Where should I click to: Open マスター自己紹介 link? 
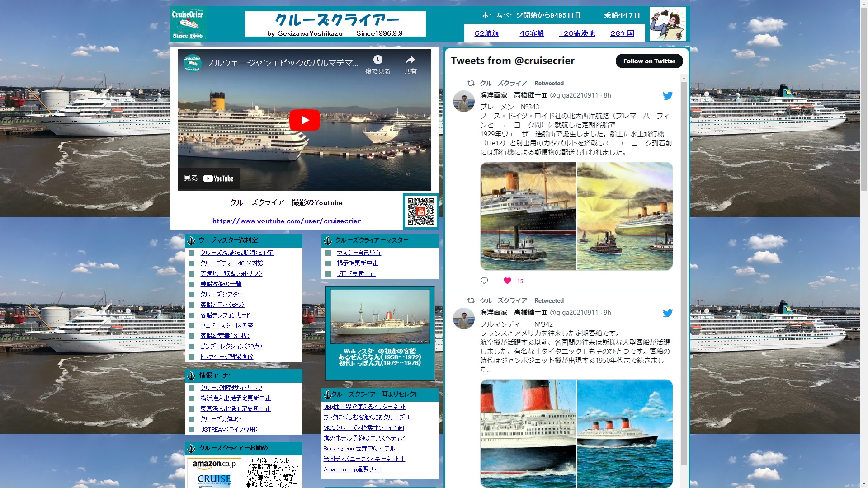pos(359,253)
